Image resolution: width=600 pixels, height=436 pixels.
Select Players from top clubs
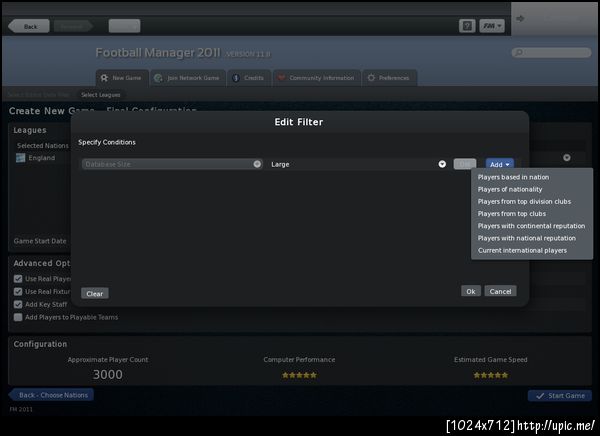[x=512, y=214]
